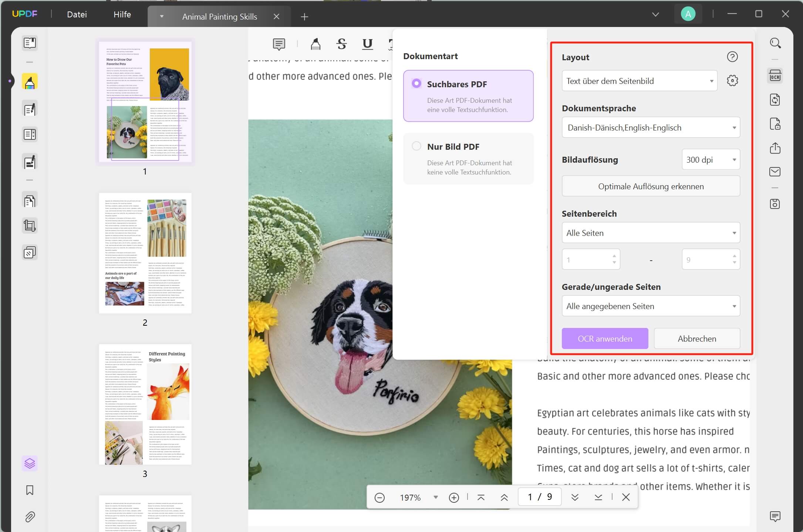Select the Comment annotation tool
Image resolution: width=803 pixels, height=532 pixels.
click(279, 44)
